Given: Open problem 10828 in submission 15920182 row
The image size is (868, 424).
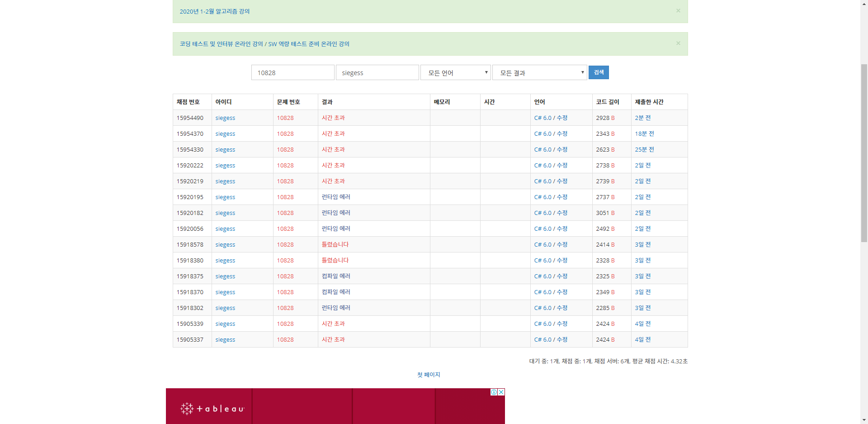Looking at the screenshot, I should [285, 213].
